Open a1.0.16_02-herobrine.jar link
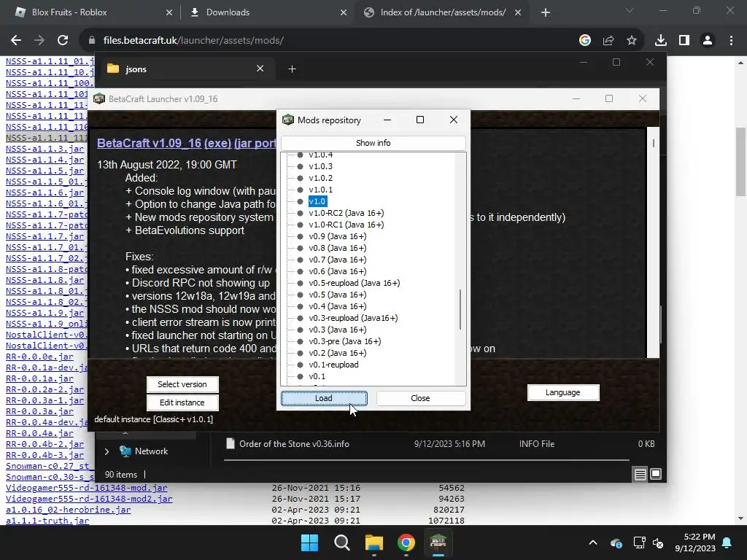The image size is (747, 560). tap(68, 510)
